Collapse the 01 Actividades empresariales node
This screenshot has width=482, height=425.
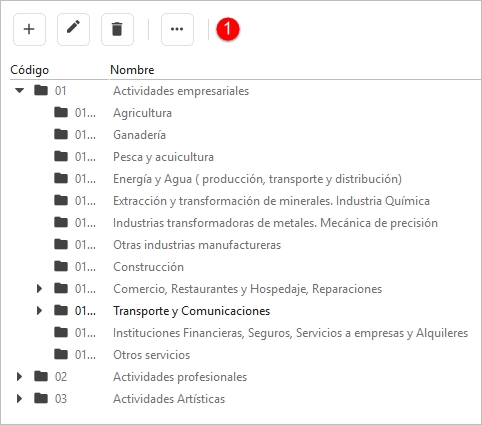(x=20, y=90)
